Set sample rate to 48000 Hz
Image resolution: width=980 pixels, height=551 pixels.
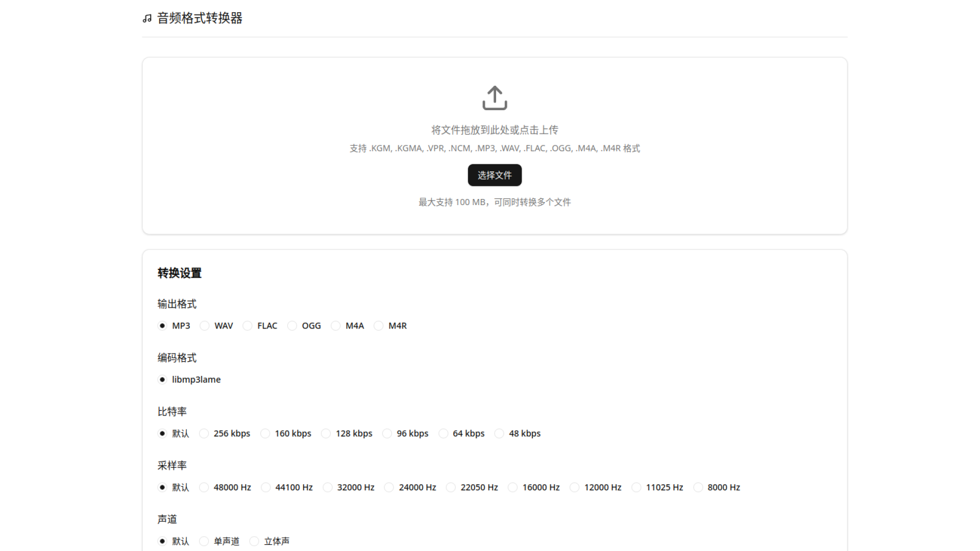(x=204, y=487)
